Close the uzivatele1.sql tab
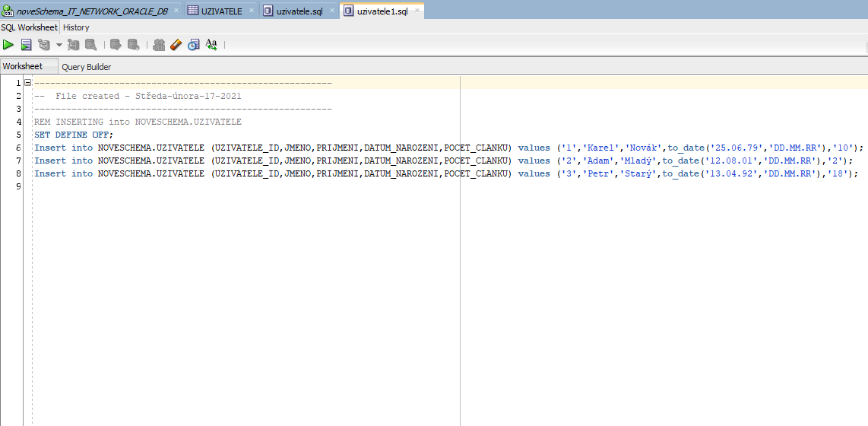Image resolution: width=868 pixels, height=426 pixels. [417, 11]
